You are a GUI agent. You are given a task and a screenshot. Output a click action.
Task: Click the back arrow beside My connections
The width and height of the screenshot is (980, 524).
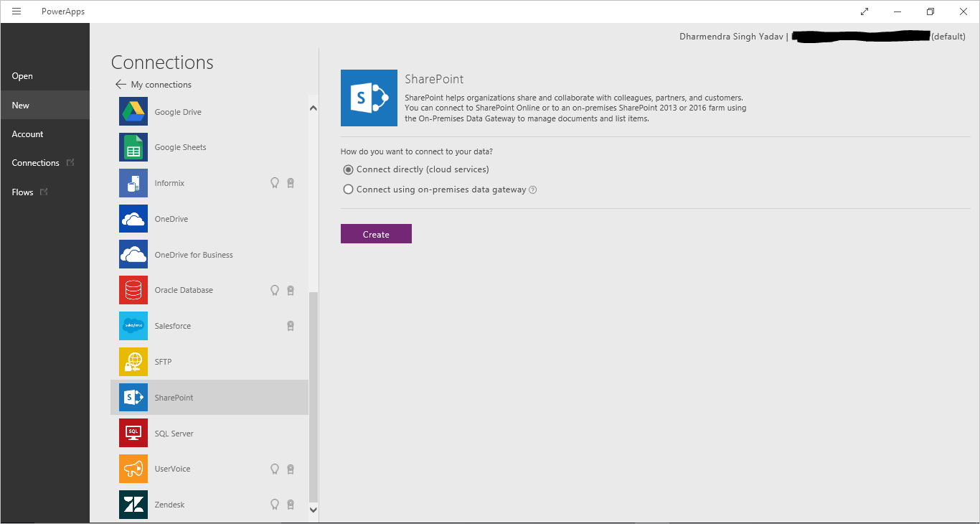point(121,85)
